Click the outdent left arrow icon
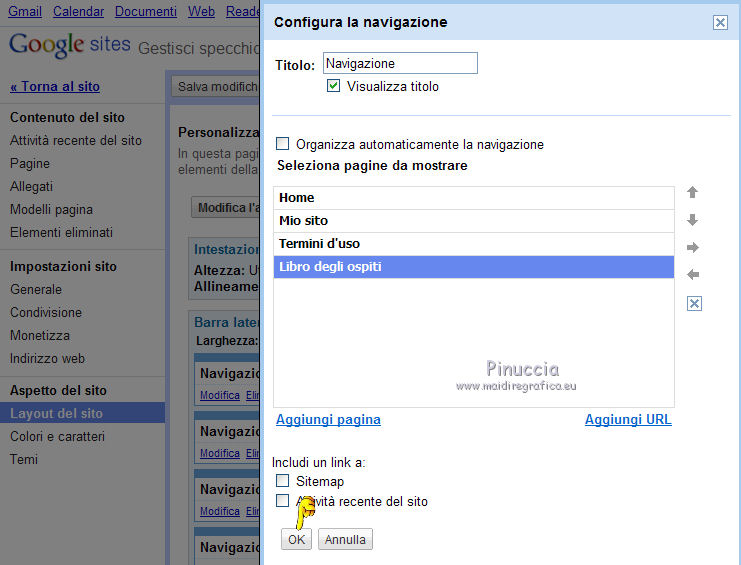Image resolution: width=741 pixels, height=565 pixels. (x=693, y=274)
